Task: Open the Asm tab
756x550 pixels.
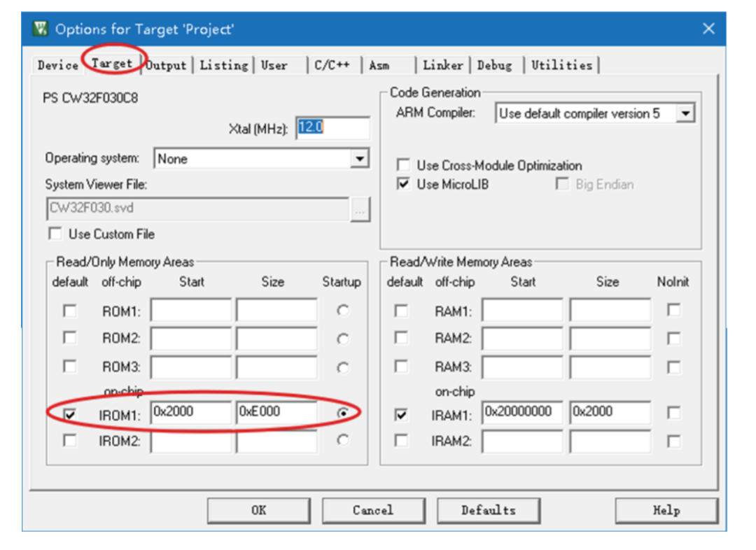Action: point(379,65)
